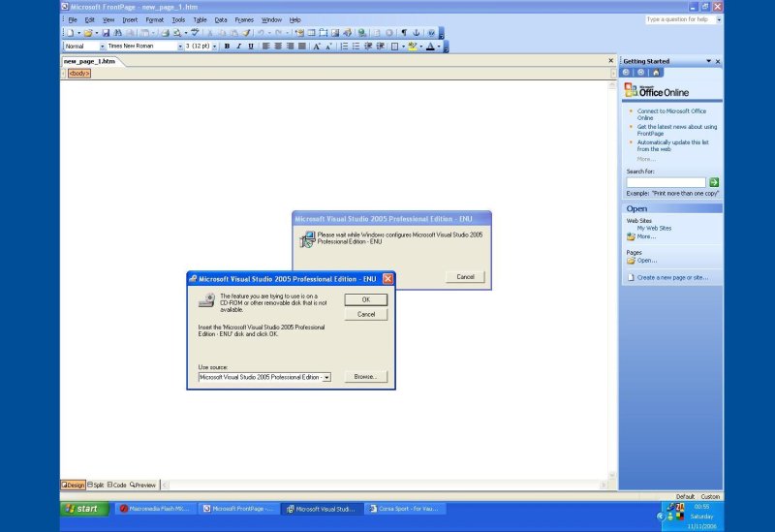
Task: Click the Font Color A icon
Action: 430,46
